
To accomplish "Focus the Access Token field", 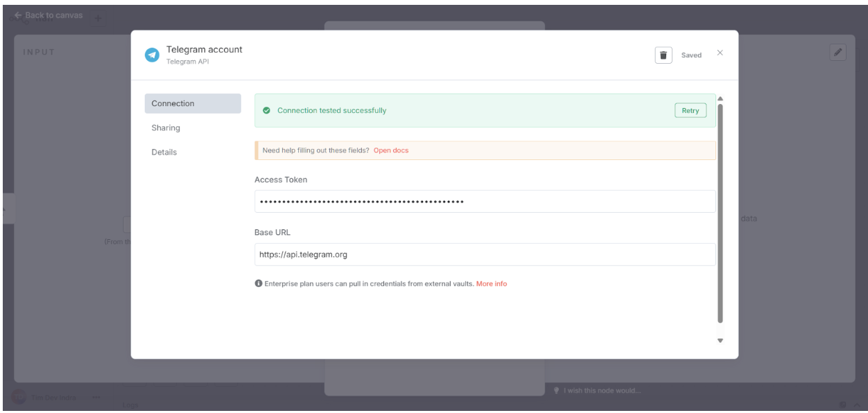I will (x=485, y=202).
